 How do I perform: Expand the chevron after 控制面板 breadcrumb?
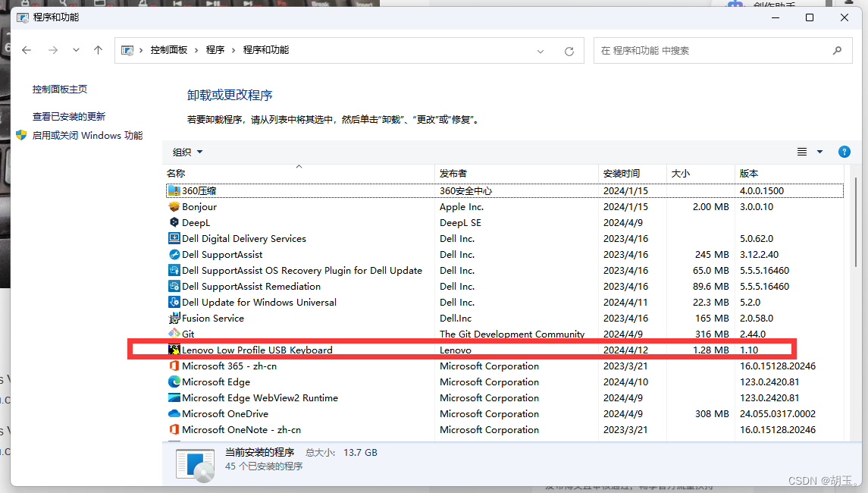pos(196,50)
